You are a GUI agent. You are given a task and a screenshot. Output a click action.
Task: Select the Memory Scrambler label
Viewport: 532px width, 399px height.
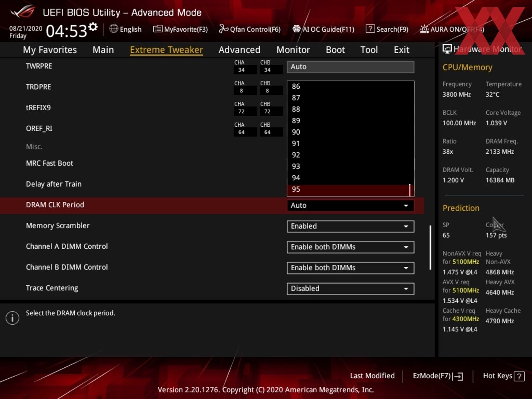[58, 226]
